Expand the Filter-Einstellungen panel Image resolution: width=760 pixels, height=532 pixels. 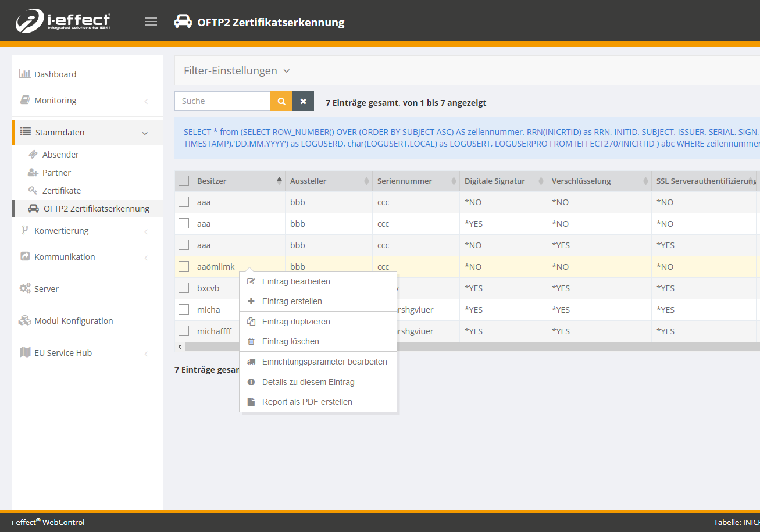point(237,71)
